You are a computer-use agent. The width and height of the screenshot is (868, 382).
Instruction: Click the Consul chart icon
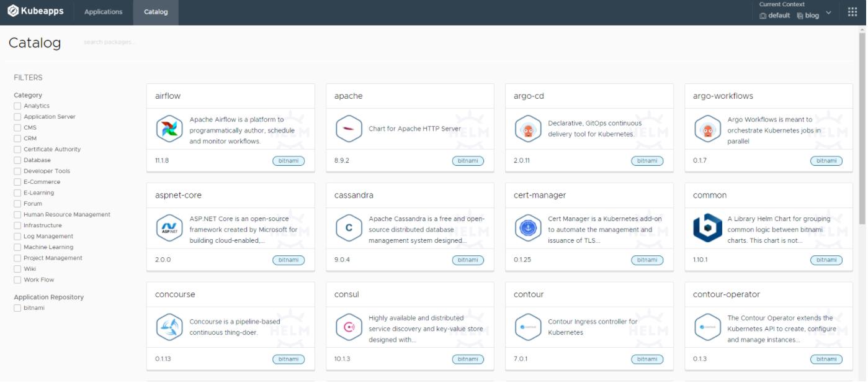coord(349,327)
